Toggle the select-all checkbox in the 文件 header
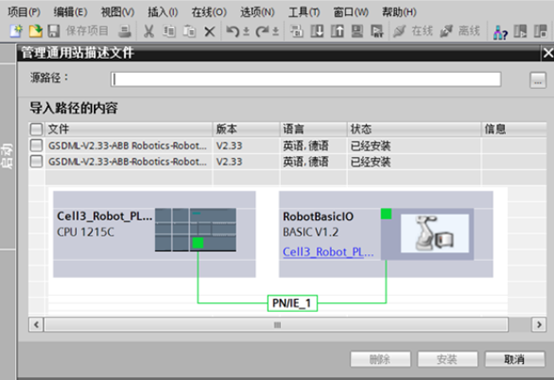 pos(36,129)
